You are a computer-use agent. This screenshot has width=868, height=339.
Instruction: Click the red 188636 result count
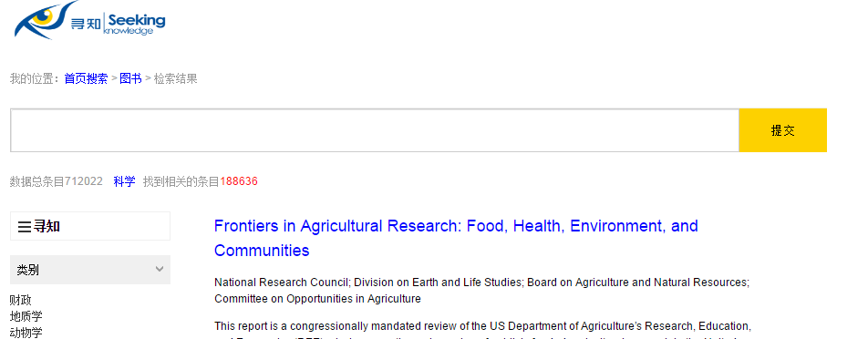pos(239,181)
